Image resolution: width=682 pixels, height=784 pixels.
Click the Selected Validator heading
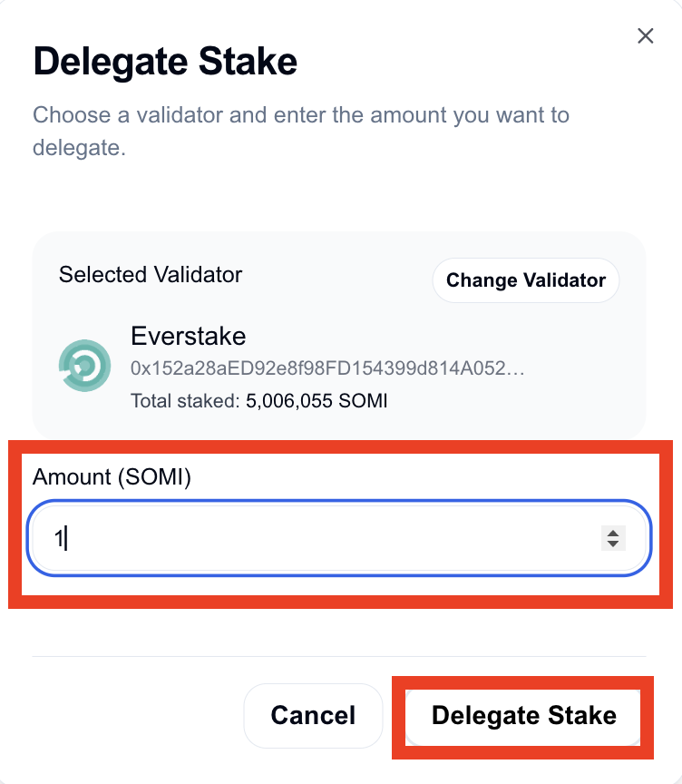(x=151, y=275)
